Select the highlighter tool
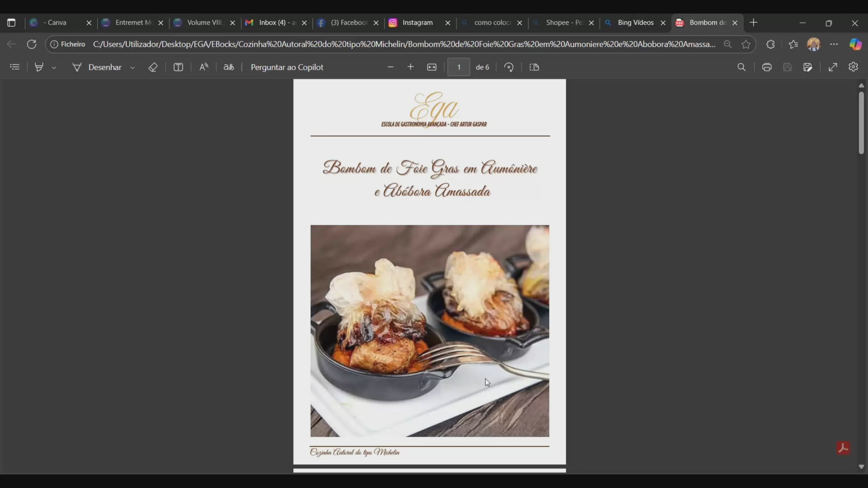 click(x=39, y=67)
